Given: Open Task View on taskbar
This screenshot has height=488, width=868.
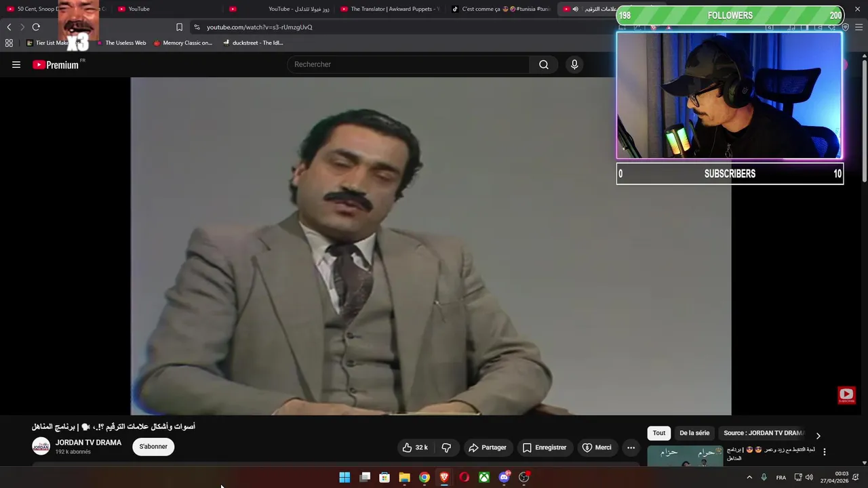Looking at the screenshot, I should click(x=365, y=477).
